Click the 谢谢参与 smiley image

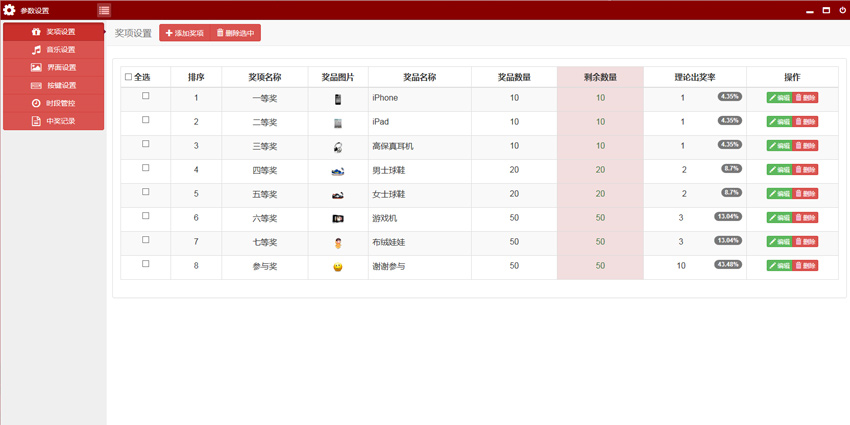(x=338, y=267)
